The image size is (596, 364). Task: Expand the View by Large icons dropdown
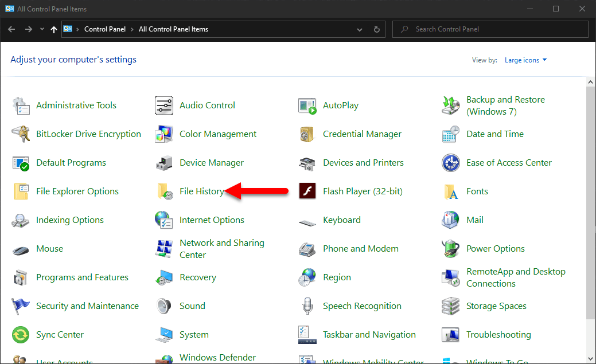(x=525, y=60)
